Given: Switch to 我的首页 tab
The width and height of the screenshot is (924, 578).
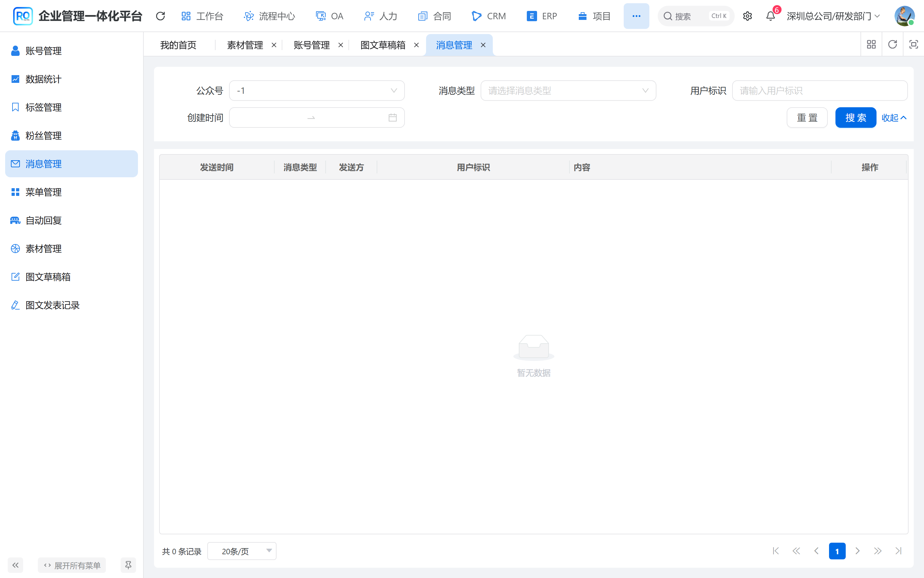Looking at the screenshot, I should (x=178, y=45).
